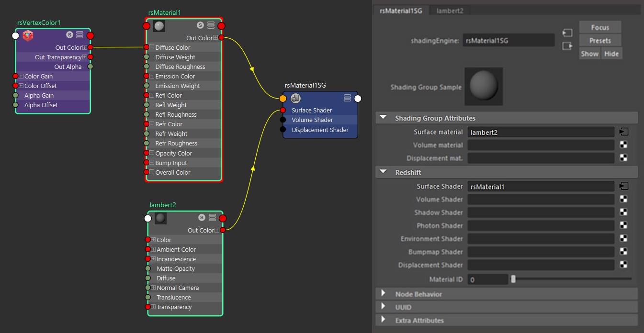Click the Shading Group Sample sphere swatch
The height and width of the screenshot is (333, 644).
pos(484,87)
